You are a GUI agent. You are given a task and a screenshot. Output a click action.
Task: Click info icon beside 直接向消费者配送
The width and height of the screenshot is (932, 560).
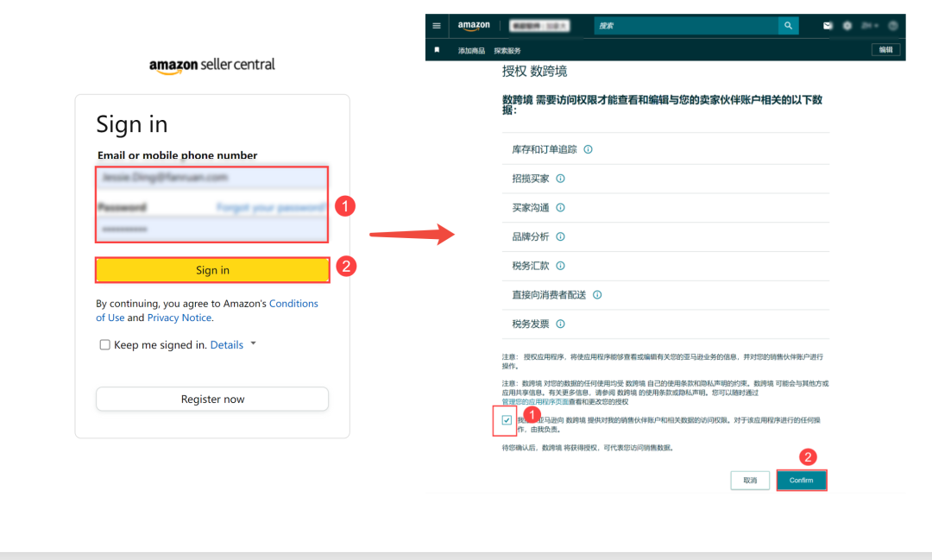click(x=597, y=295)
